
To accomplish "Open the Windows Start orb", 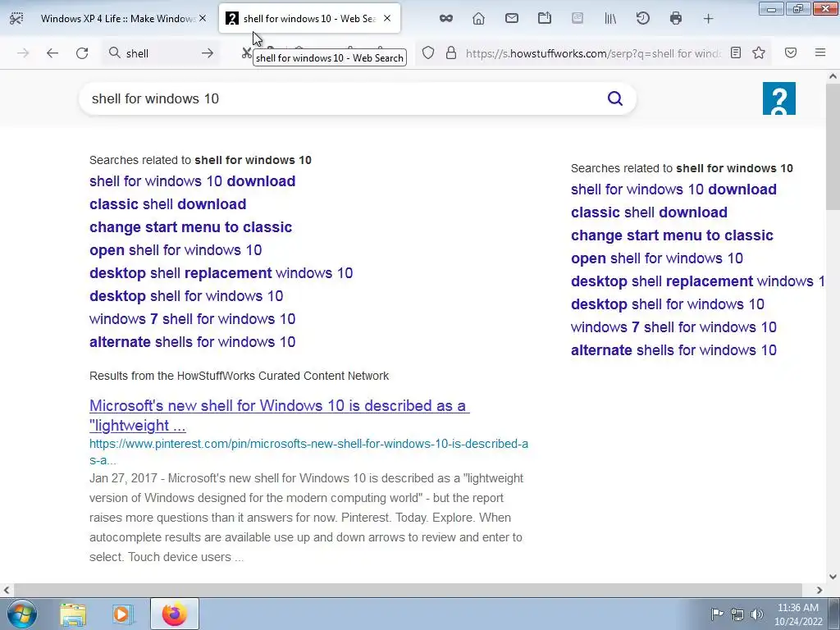I will (x=22, y=614).
